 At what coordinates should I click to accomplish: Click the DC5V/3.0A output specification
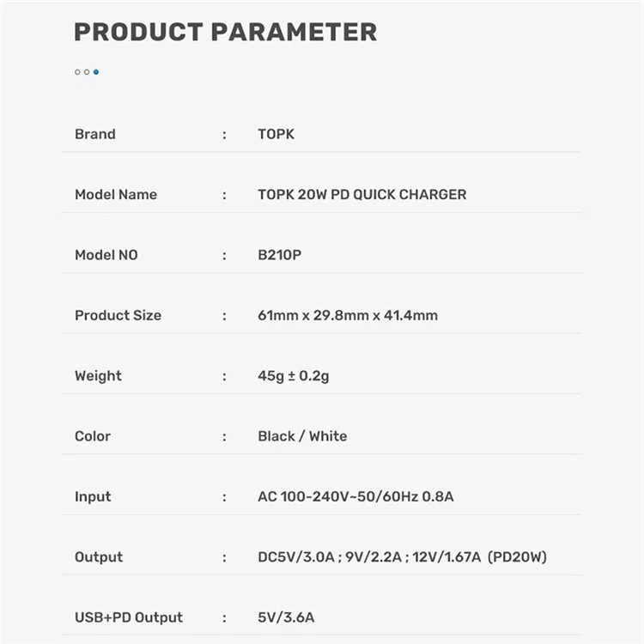point(402,557)
